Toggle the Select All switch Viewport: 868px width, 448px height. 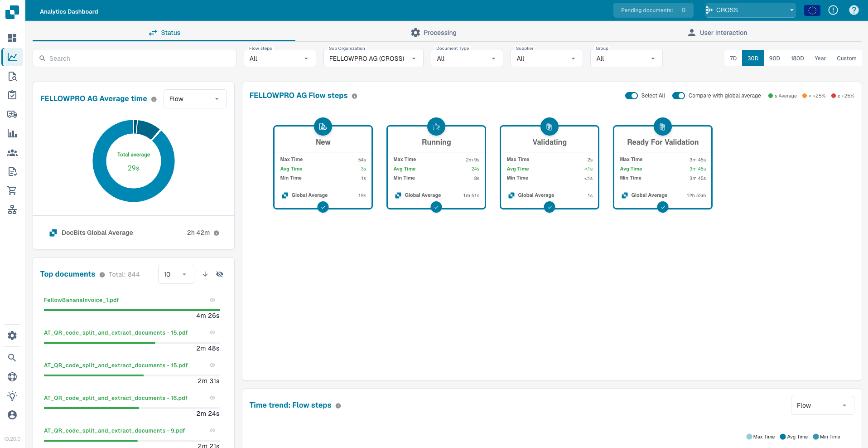point(632,96)
